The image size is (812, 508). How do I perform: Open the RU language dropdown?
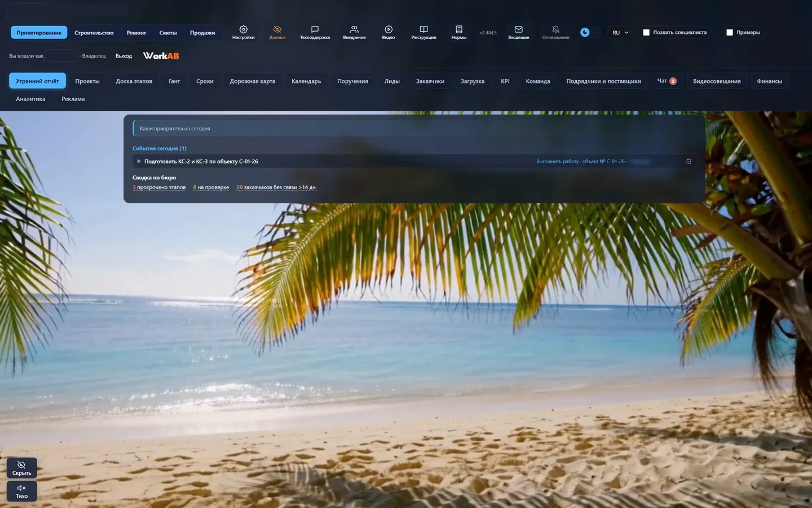pyautogui.click(x=620, y=33)
